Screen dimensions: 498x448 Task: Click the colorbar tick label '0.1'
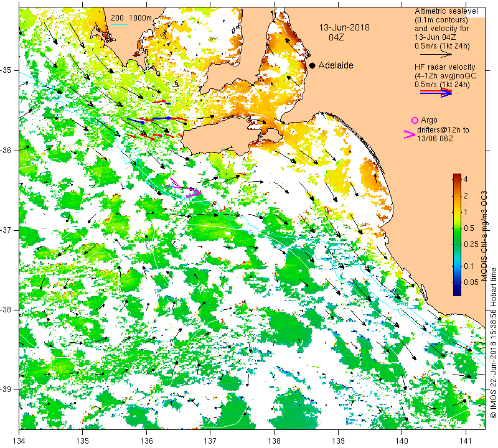[469, 266]
